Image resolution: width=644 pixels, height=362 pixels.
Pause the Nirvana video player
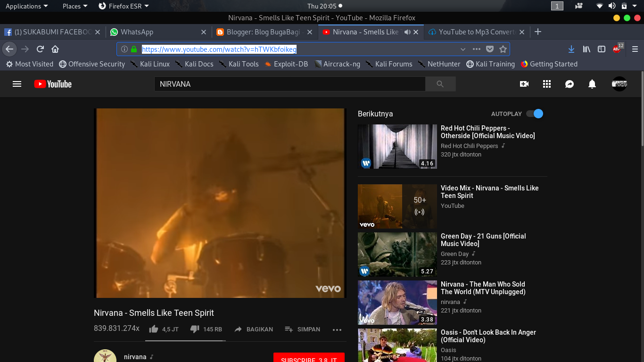(220, 203)
